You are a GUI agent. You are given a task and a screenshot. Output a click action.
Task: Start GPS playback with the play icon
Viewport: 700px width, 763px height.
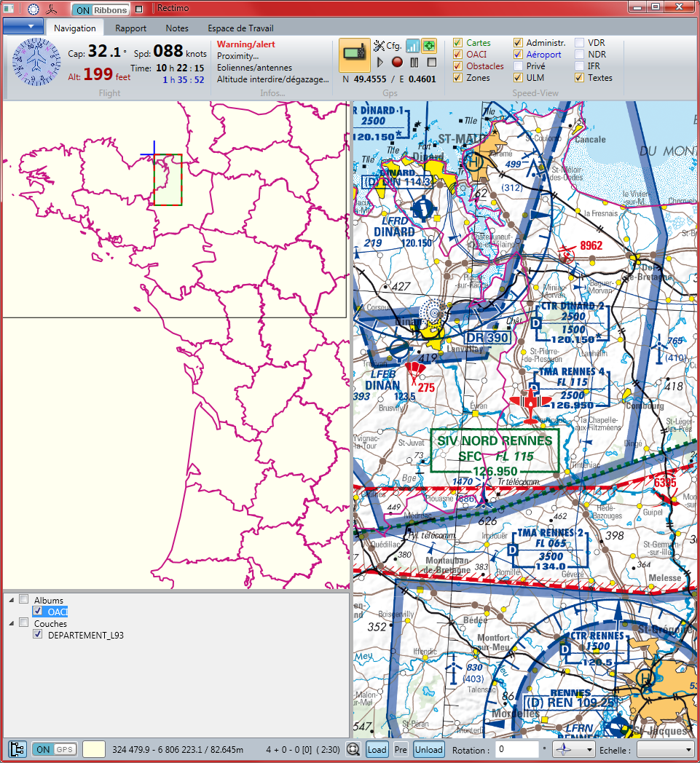(380, 63)
